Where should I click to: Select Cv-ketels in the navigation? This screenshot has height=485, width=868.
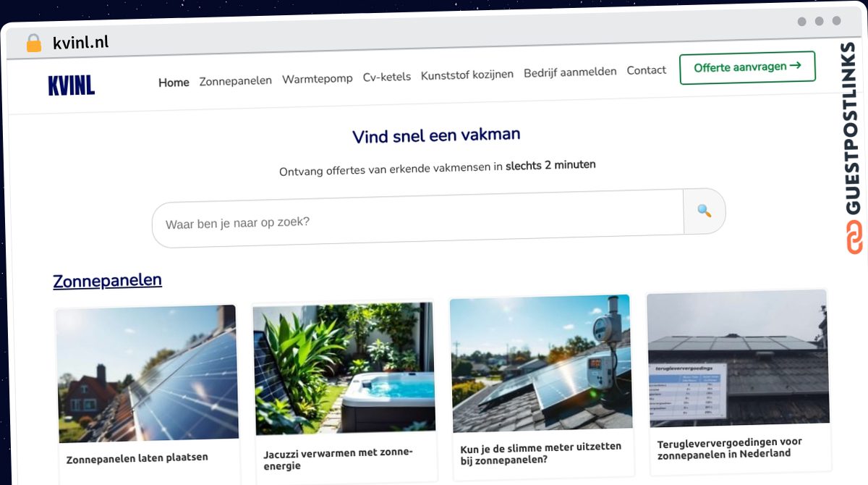coord(387,77)
